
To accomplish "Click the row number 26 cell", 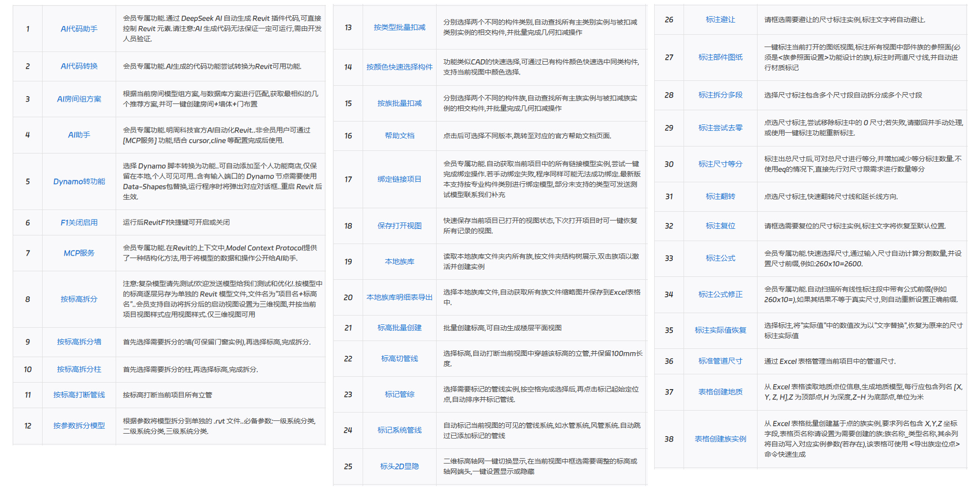I will click(669, 19).
